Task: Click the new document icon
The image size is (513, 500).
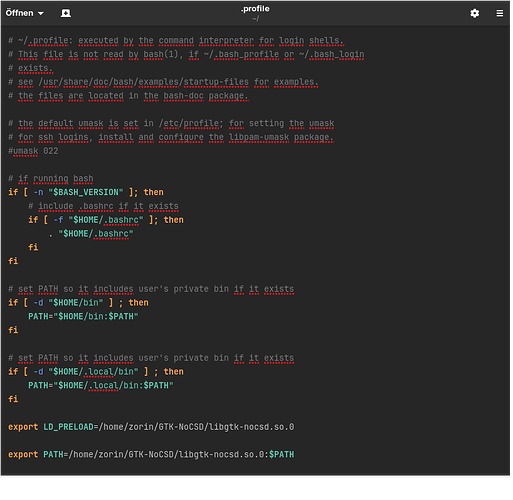Action: click(66, 13)
